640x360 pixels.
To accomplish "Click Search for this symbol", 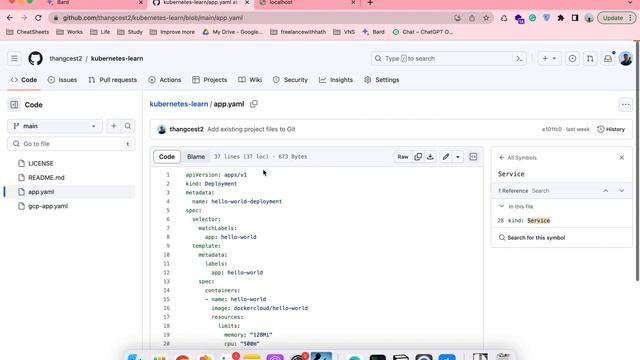I will pyautogui.click(x=532, y=238).
